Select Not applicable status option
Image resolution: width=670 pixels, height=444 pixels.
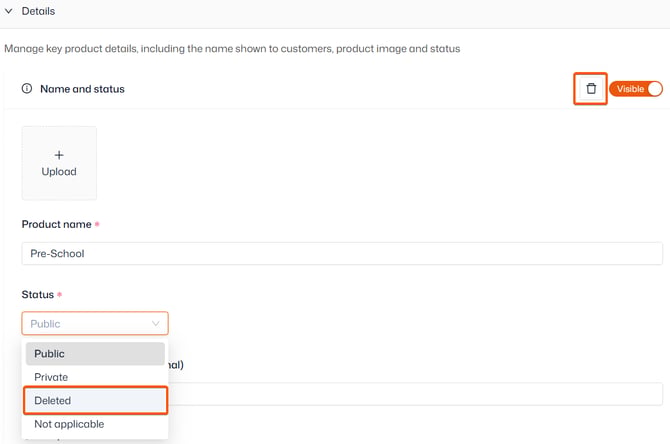click(95, 424)
